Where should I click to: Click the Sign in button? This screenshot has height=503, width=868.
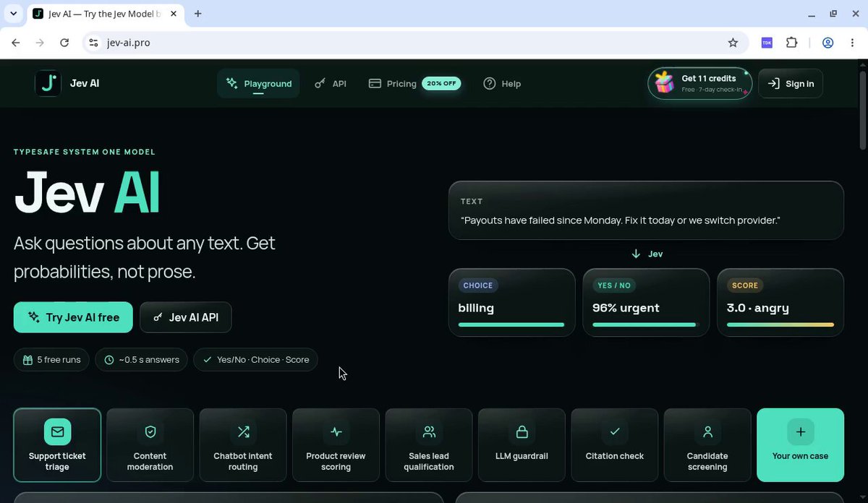click(x=791, y=83)
